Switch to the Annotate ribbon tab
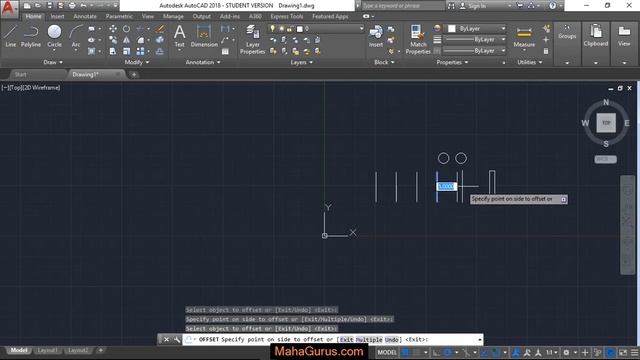 click(x=85, y=16)
